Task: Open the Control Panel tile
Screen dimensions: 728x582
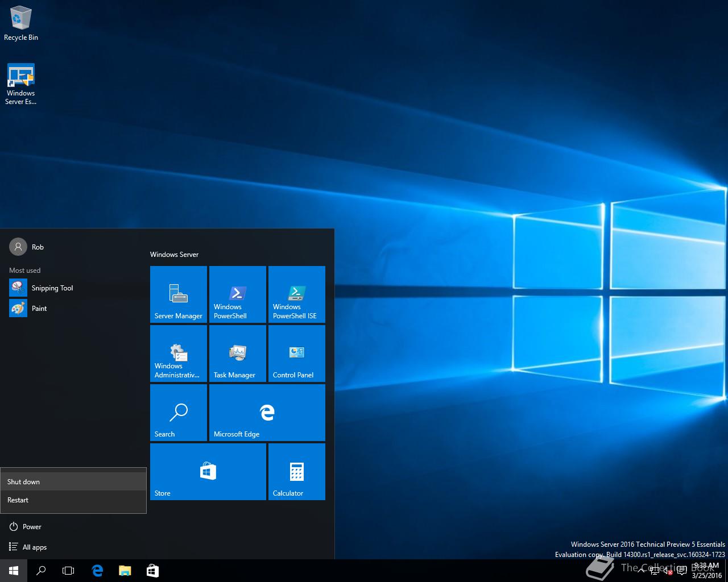Action: pyautogui.click(x=297, y=354)
